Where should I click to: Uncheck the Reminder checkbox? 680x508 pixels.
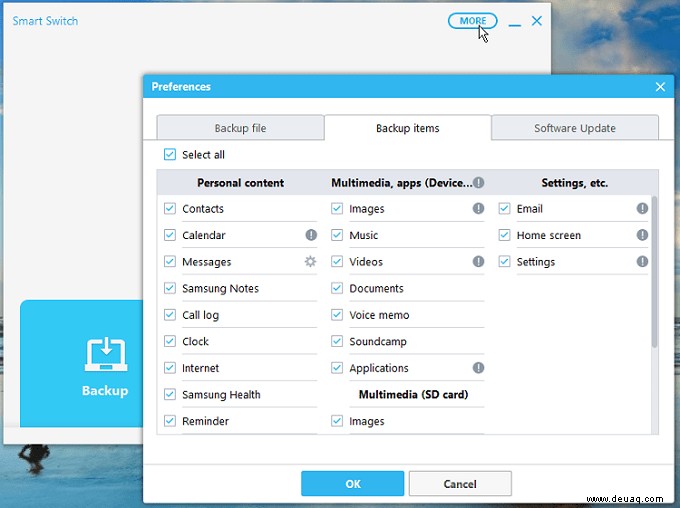pyautogui.click(x=170, y=421)
